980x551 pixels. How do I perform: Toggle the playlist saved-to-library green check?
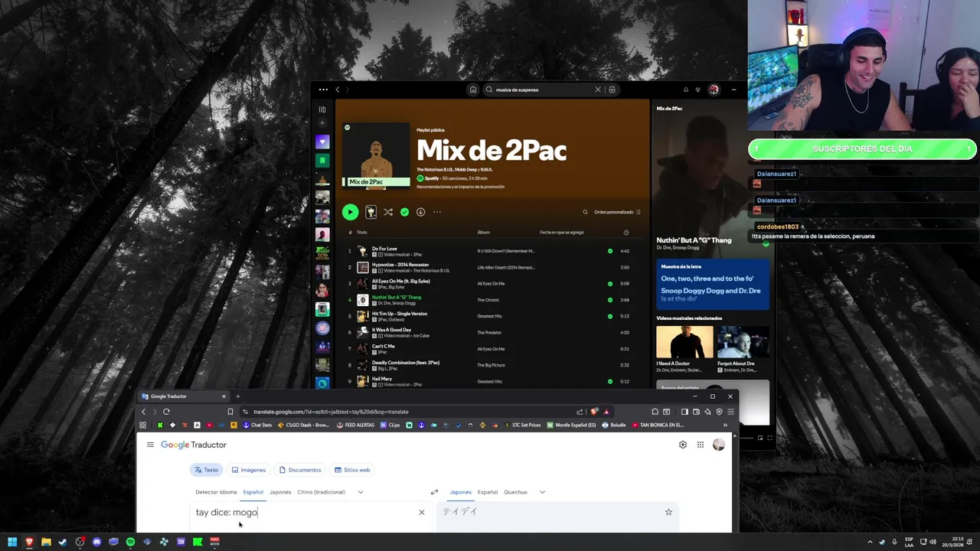coord(404,212)
